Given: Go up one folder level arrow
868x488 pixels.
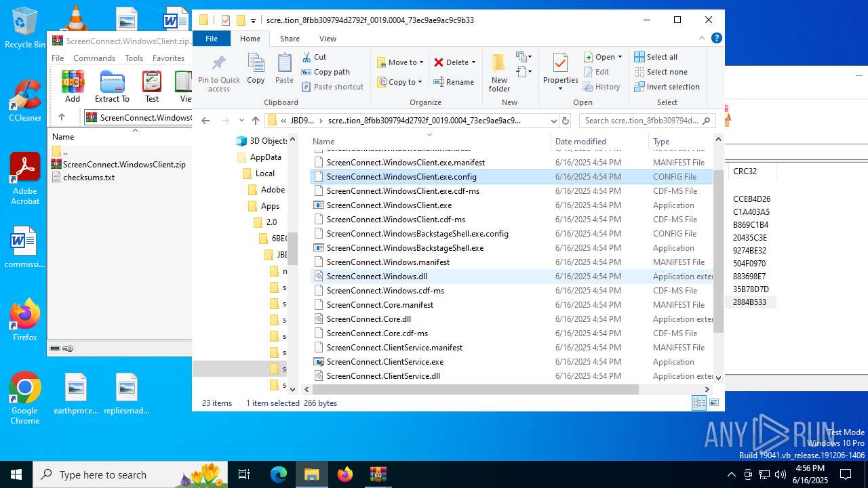Looking at the screenshot, I should [x=255, y=121].
